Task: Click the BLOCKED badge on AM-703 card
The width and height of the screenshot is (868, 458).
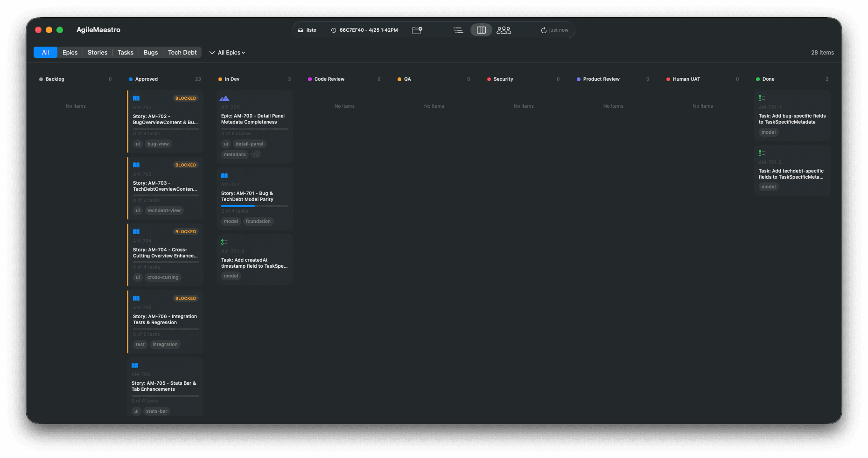Action: tap(186, 165)
